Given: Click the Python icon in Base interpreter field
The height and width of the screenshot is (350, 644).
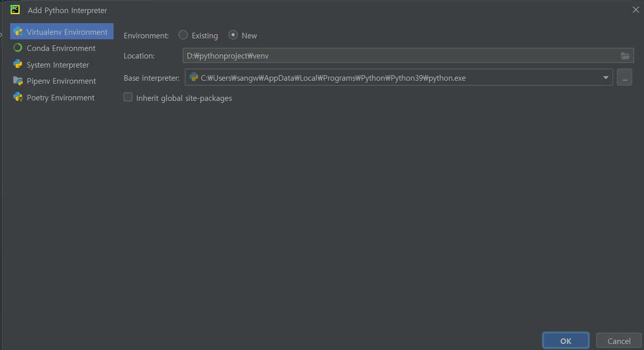Looking at the screenshot, I should 194,77.
